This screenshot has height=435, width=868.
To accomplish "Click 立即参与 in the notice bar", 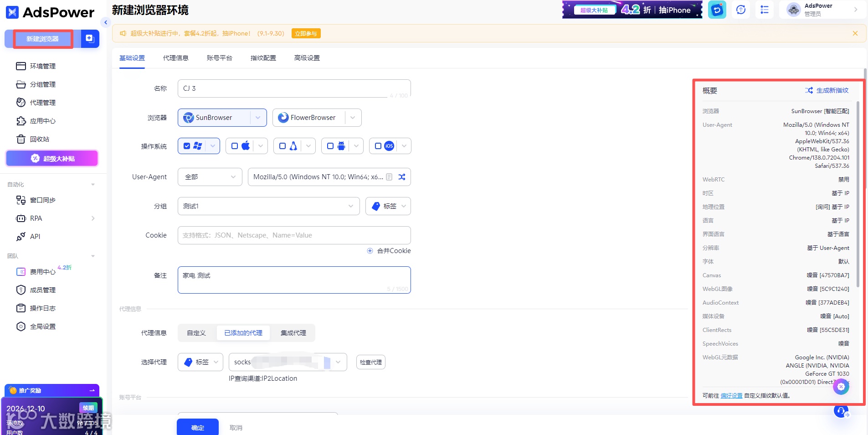I will [306, 33].
